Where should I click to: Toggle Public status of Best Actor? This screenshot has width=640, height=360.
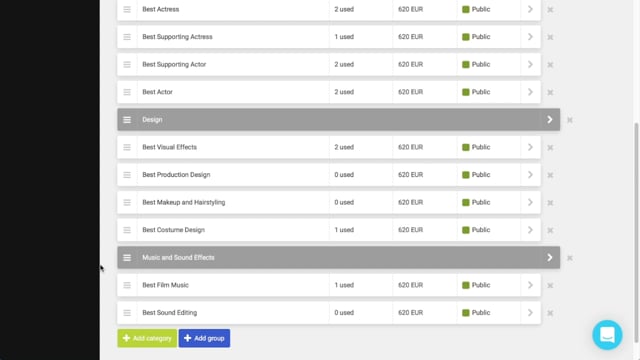pos(476,92)
